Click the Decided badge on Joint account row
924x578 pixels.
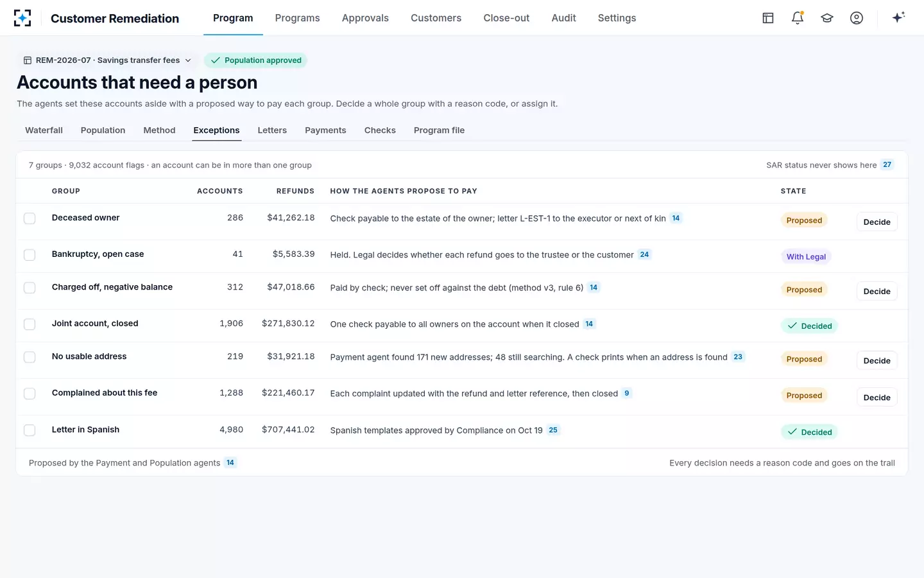pos(809,326)
